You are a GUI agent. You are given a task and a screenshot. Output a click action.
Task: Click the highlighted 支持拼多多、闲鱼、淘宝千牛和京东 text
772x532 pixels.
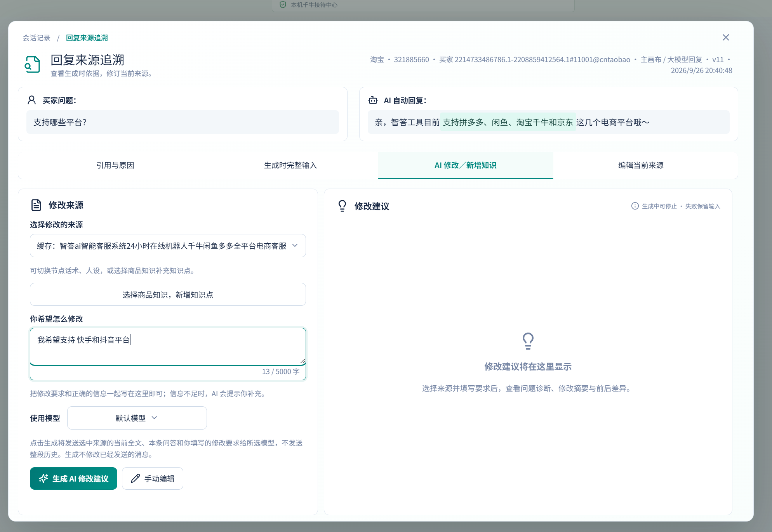pyautogui.click(x=508, y=123)
